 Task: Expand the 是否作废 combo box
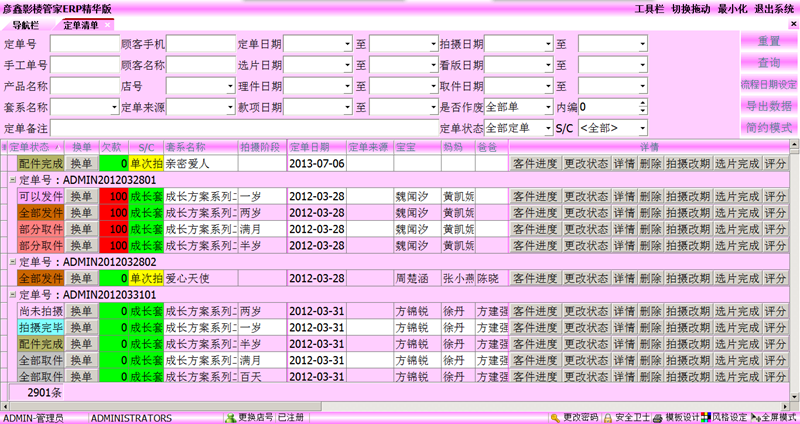tap(547, 107)
